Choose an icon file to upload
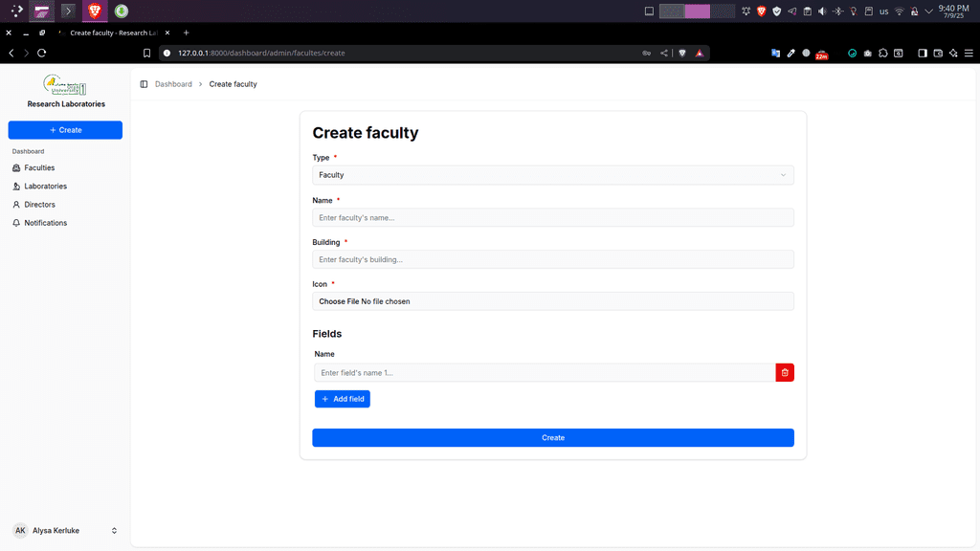Viewport: 980px width, 551px height. [553, 301]
